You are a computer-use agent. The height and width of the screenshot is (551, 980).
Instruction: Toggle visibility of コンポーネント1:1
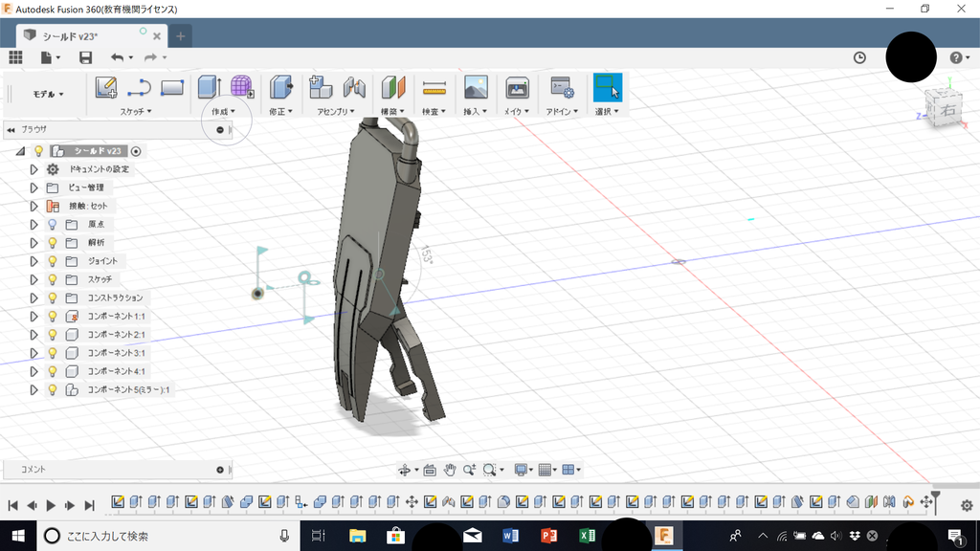pos(53,316)
